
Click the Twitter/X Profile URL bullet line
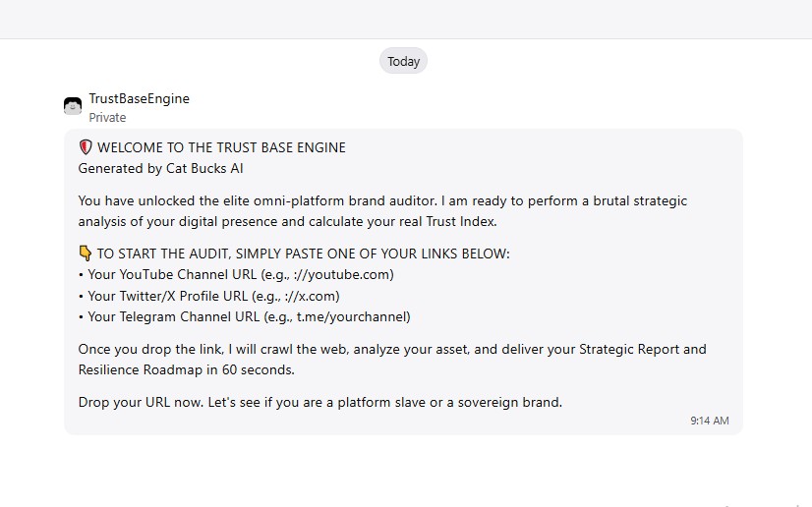pyautogui.click(x=209, y=296)
